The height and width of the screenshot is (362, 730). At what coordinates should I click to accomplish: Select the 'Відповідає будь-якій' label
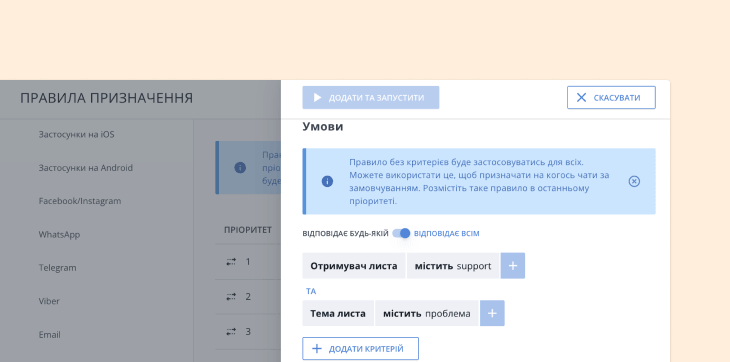(x=345, y=234)
